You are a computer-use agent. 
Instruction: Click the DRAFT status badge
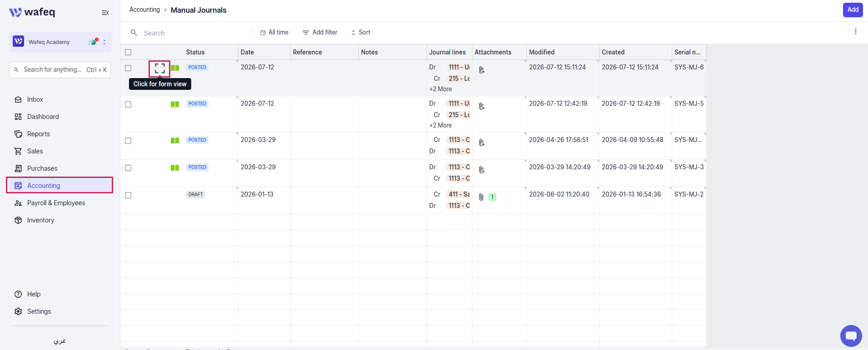pyautogui.click(x=196, y=194)
